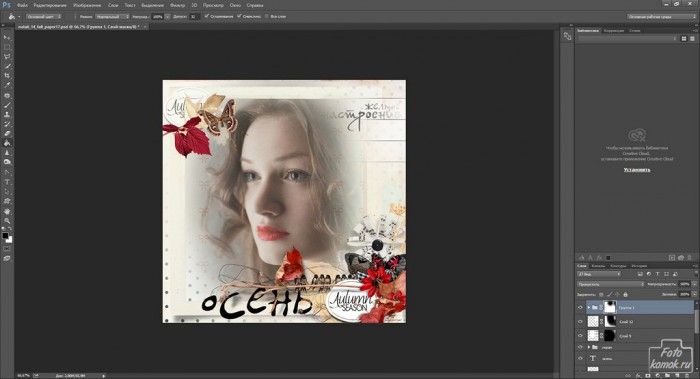Select the Horizontal Type tool
700x379 pixels.
[x=7, y=182]
